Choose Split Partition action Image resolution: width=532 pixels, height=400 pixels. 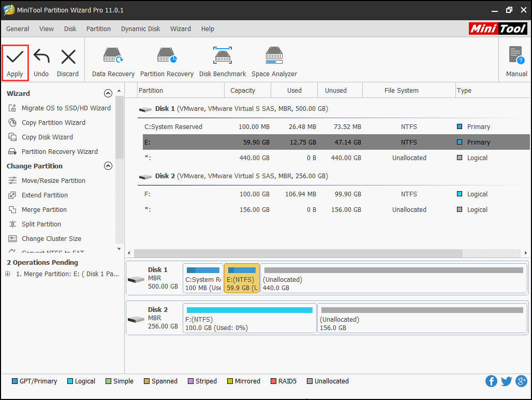35,224
